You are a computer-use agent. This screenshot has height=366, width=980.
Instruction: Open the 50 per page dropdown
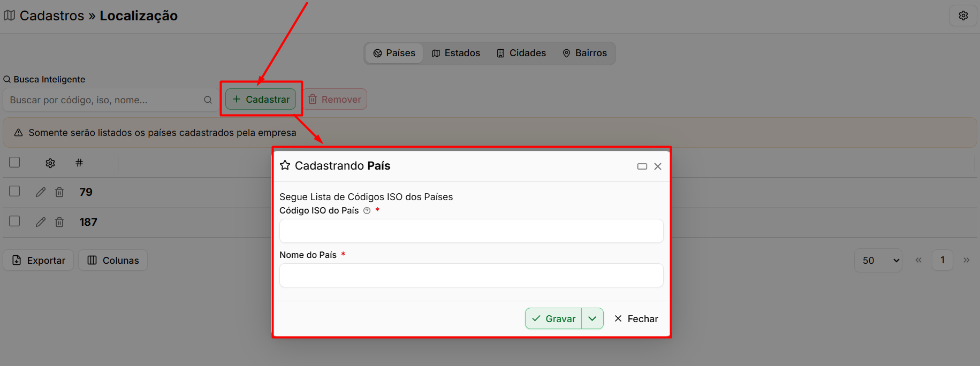[x=878, y=261]
